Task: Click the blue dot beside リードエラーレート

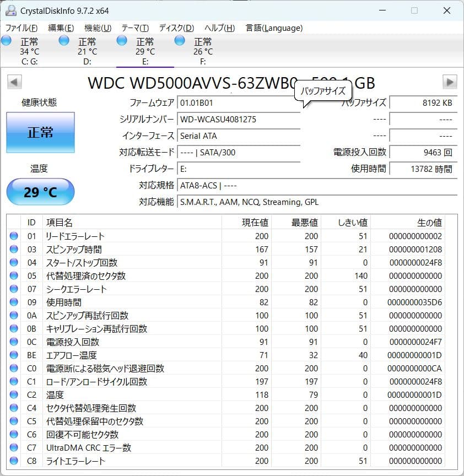Action: click(x=13, y=236)
